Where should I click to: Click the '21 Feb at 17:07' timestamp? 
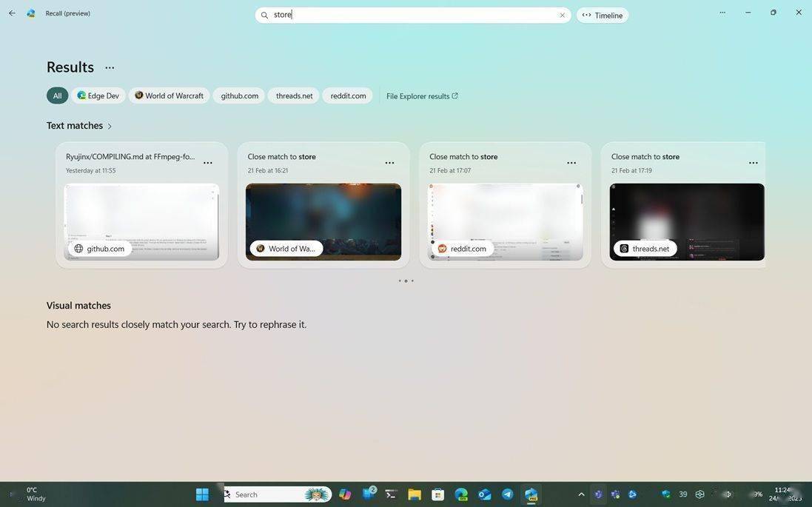pyautogui.click(x=450, y=170)
